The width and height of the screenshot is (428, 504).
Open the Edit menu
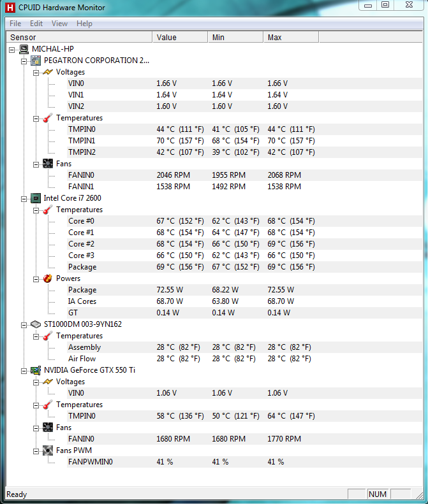click(x=36, y=24)
